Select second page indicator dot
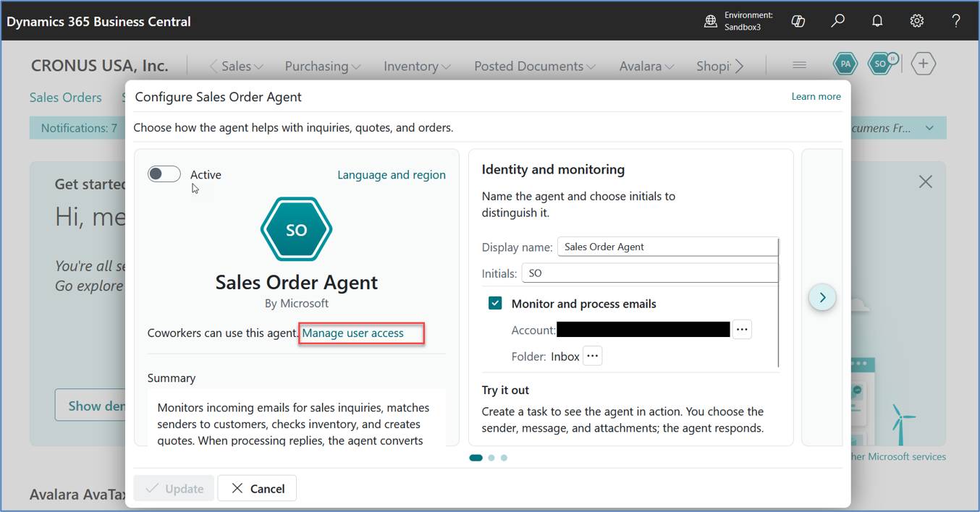The image size is (980, 512). click(491, 457)
